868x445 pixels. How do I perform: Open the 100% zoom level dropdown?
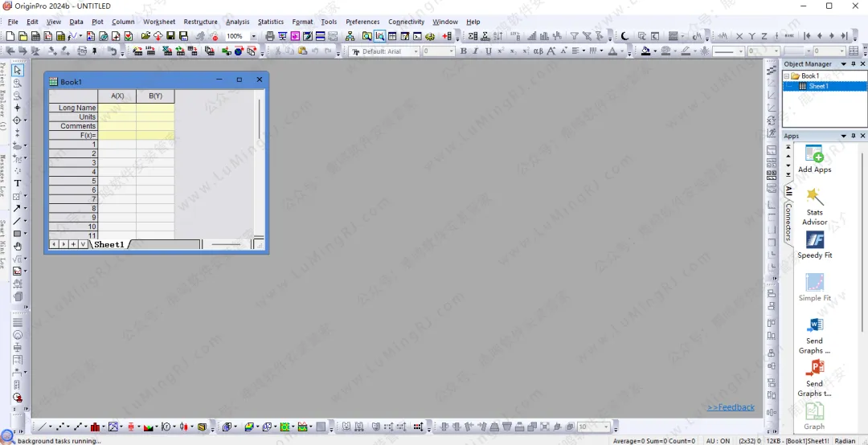tap(254, 36)
